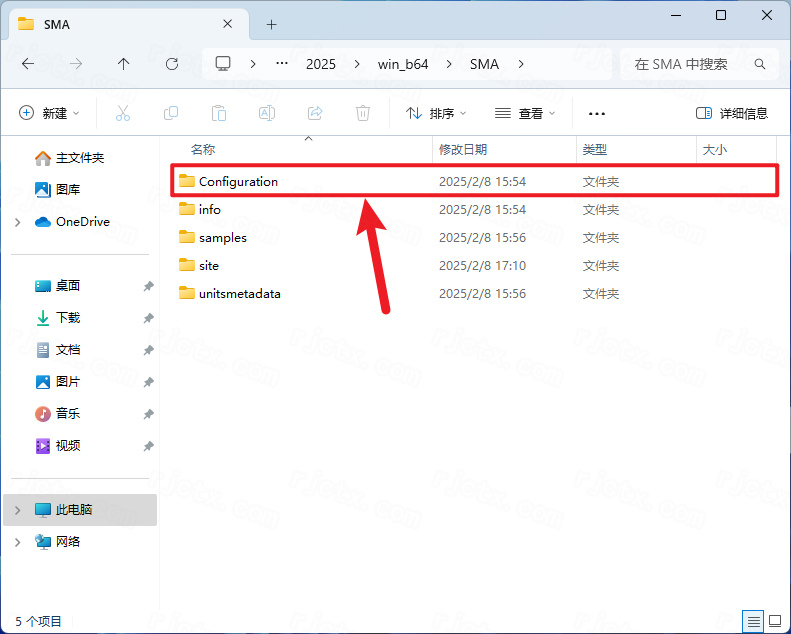Refresh the current folder view
Viewport: 791px width, 634px height.
click(172, 64)
